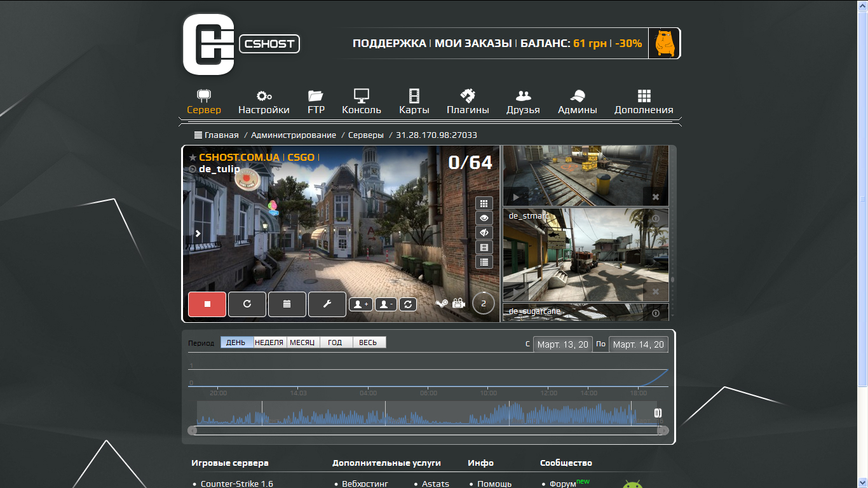868x488 pixels.
Task: Stop the server with the red button
Action: [207, 304]
